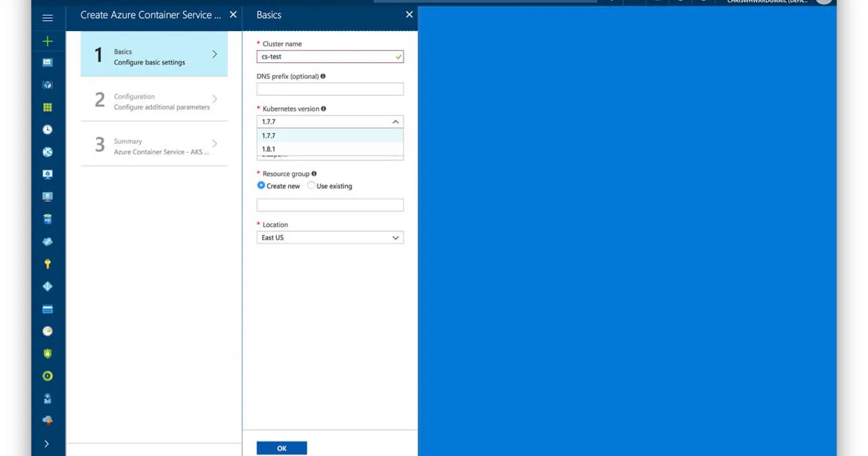The image size is (868, 456).
Task: Open the App Services globe icon
Action: pyautogui.click(x=48, y=152)
